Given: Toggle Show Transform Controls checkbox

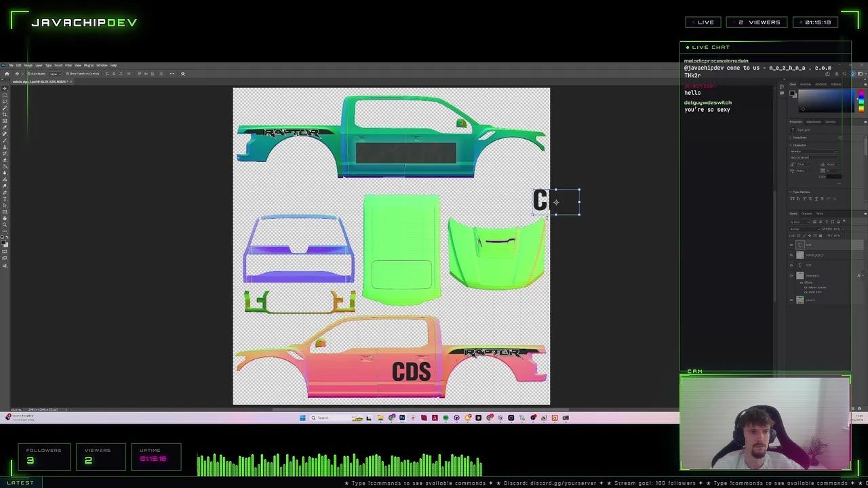Looking at the screenshot, I should (x=68, y=74).
